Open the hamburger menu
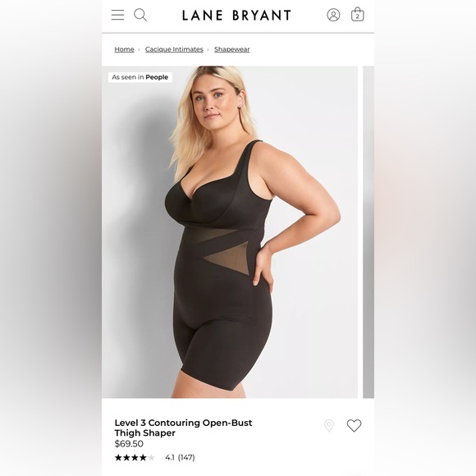 (118, 15)
